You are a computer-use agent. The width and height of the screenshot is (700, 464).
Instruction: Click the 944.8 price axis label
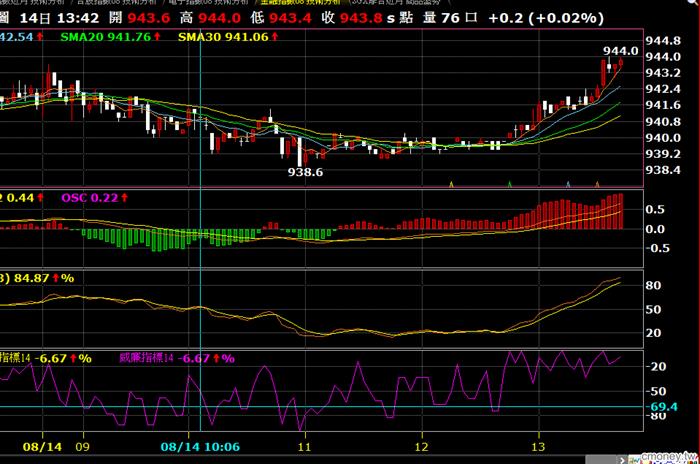[663, 41]
